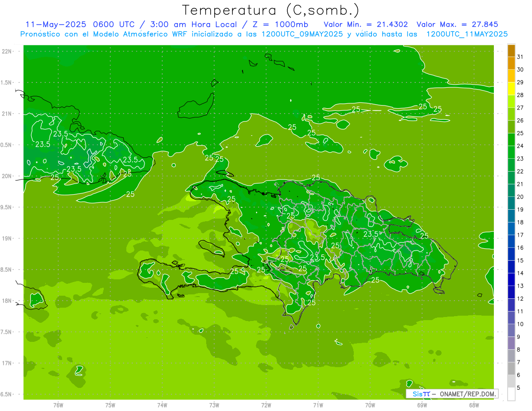This screenshot has width=532, height=411.
Task: Click the "21N" latitude label
Action: coord(7,114)
